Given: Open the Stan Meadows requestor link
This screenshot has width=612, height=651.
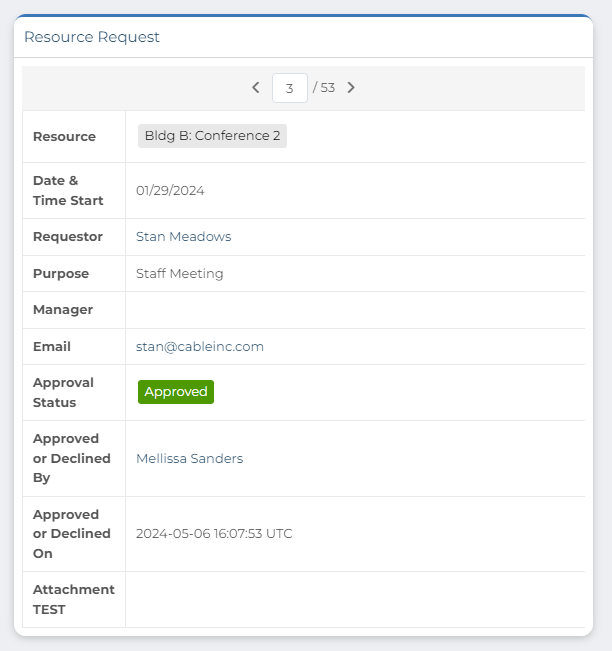Looking at the screenshot, I should [183, 237].
